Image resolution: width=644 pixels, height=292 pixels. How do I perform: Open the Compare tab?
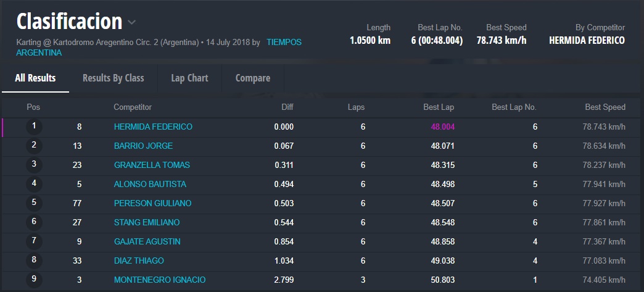[x=253, y=78]
